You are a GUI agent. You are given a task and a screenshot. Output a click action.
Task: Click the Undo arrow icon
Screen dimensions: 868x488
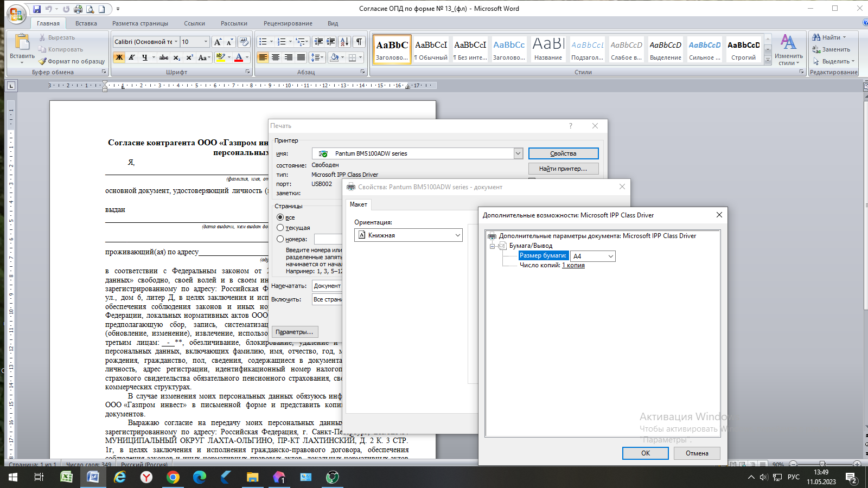(x=49, y=9)
